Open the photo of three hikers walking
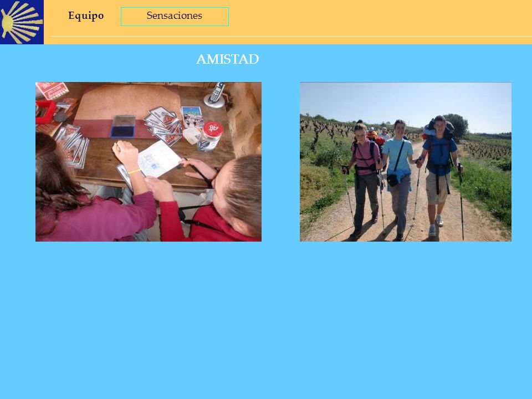Image resolution: width=532 pixels, height=399 pixels. point(406,162)
